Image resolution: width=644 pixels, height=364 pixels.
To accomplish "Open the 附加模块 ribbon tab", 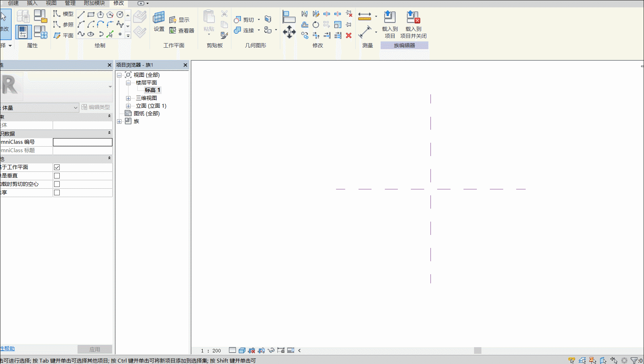I will (94, 3).
